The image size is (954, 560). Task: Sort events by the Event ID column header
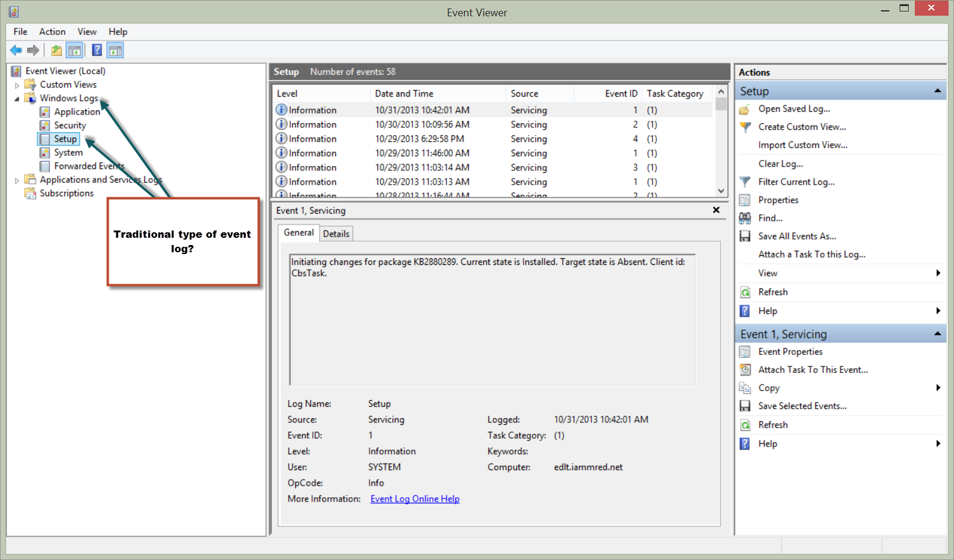(608, 94)
